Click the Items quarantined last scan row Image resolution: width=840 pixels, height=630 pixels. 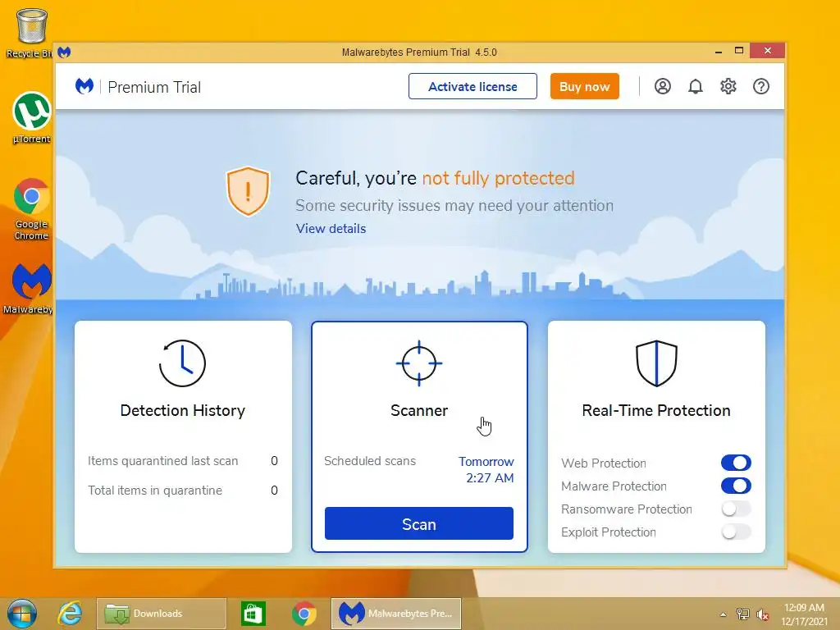[x=183, y=461]
